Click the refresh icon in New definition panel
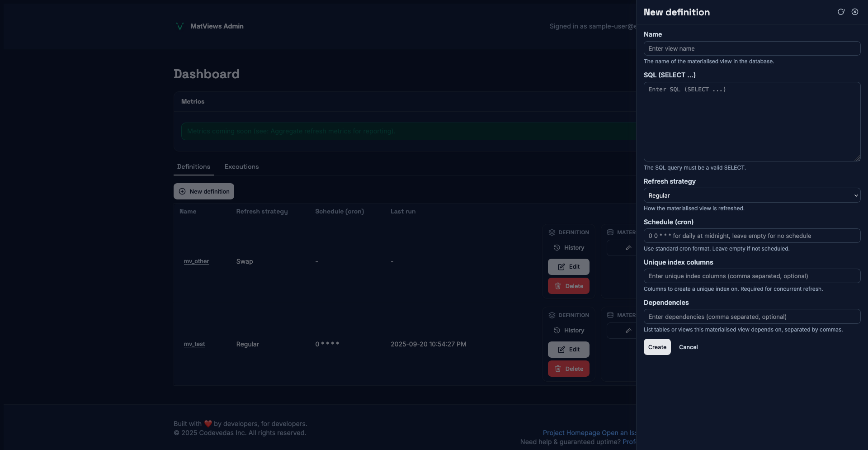 pyautogui.click(x=841, y=12)
